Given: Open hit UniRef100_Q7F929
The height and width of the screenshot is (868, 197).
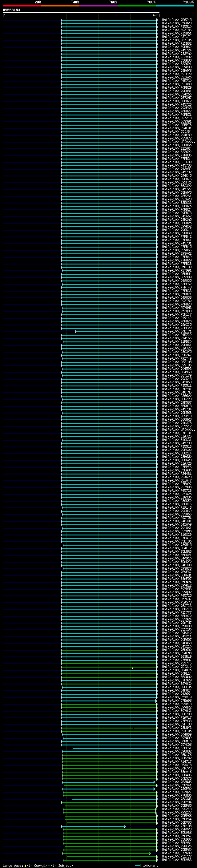Looking at the screenshot, I should click(x=176, y=680).
